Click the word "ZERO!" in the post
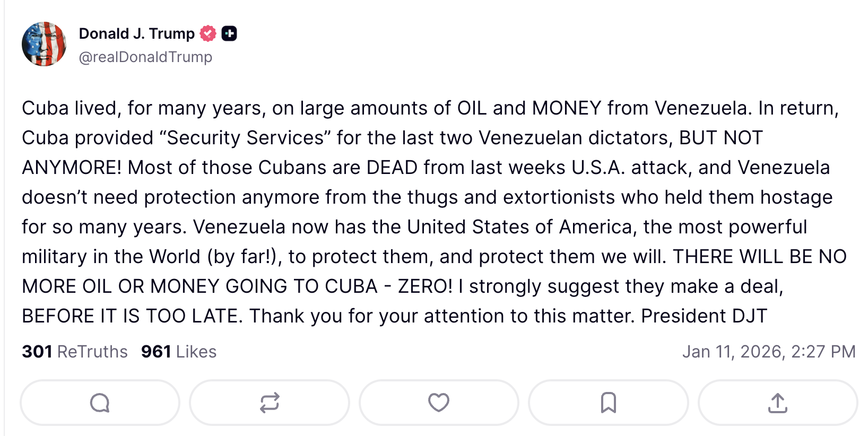Viewport: 868px width, 436px height. (x=425, y=286)
